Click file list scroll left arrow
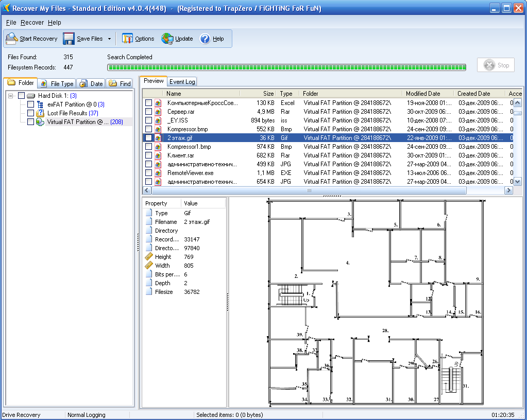The height and width of the screenshot is (420, 527). click(147, 190)
